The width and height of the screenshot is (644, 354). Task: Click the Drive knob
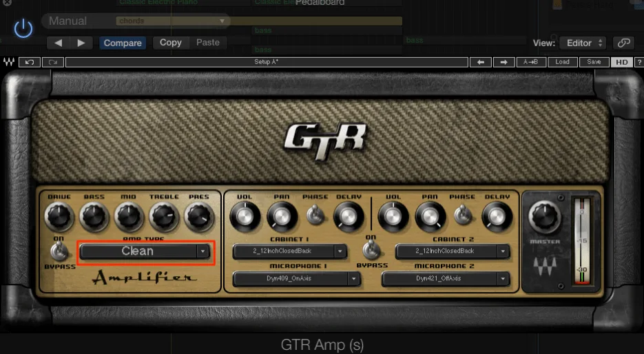tap(59, 216)
